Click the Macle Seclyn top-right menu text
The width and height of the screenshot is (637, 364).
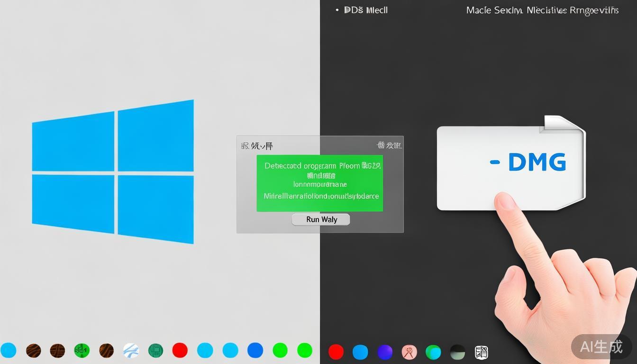(x=542, y=10)
